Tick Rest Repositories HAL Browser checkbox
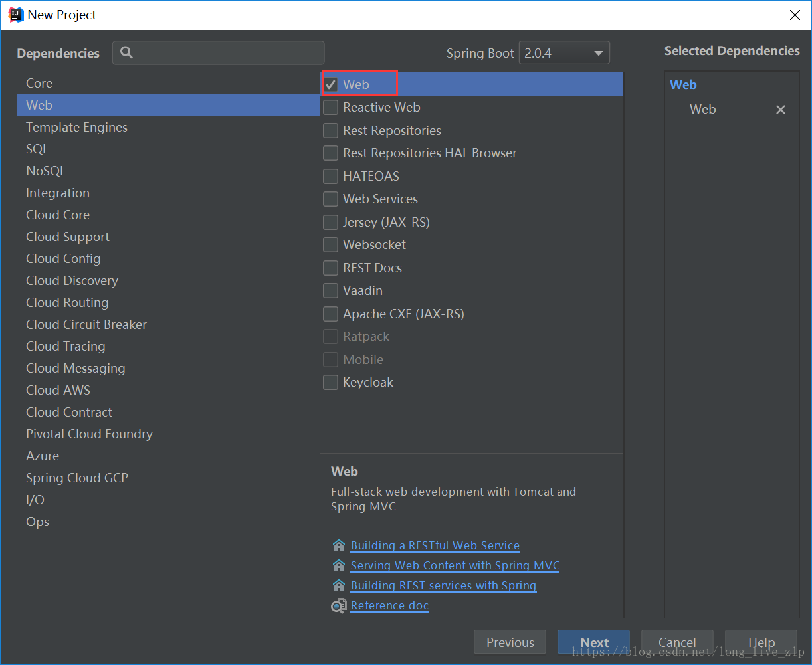 pyautogui.click(x=330, y=153)
